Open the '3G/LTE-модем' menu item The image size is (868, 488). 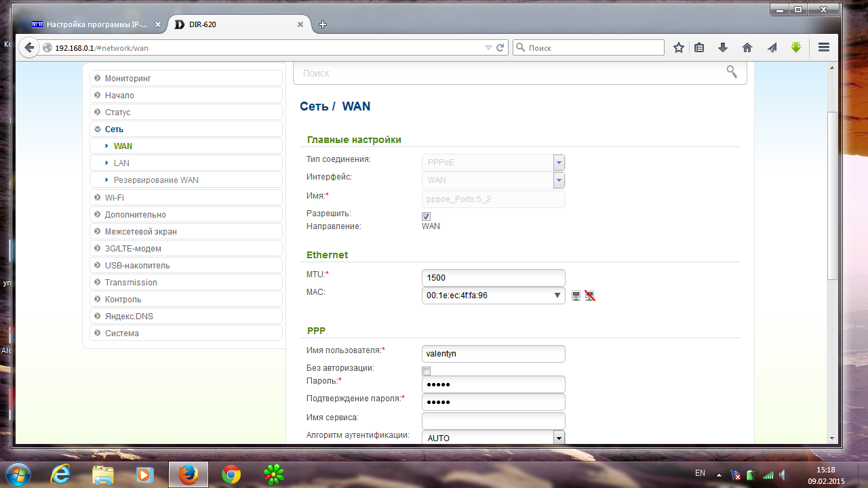tap(186, 248)
